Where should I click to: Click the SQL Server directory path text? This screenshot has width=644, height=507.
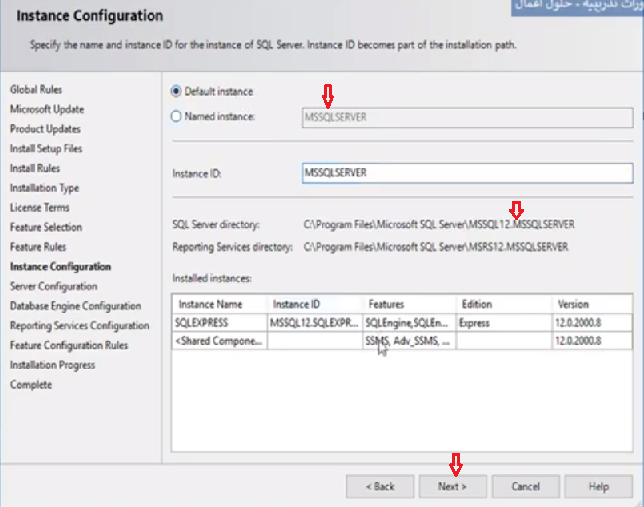tap(439, 224)
